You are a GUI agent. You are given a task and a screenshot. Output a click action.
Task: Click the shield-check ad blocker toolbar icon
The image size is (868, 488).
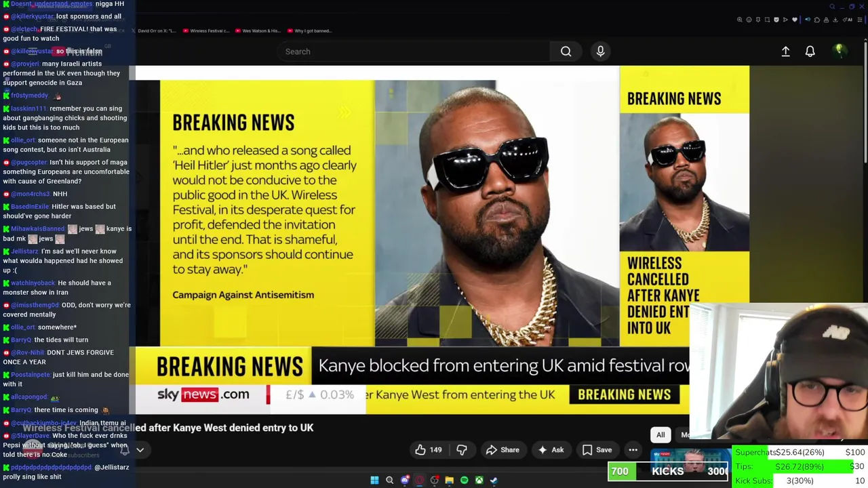pos(776,20)
